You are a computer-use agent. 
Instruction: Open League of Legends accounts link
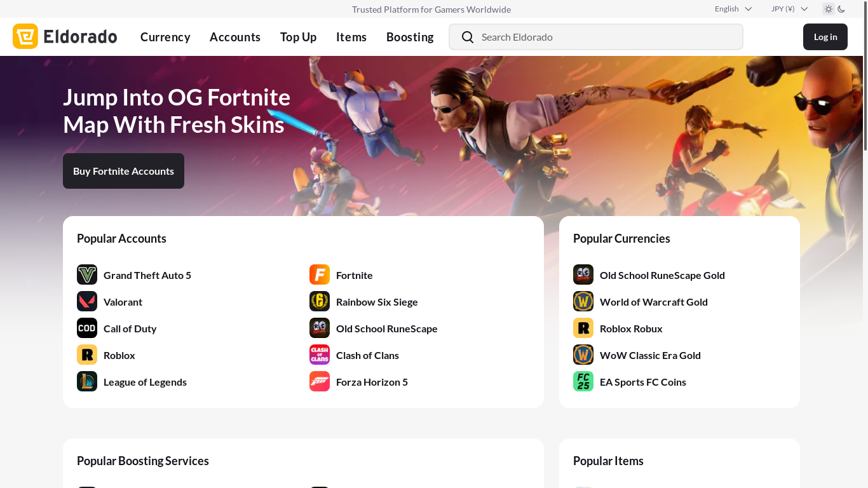(145, 382)
